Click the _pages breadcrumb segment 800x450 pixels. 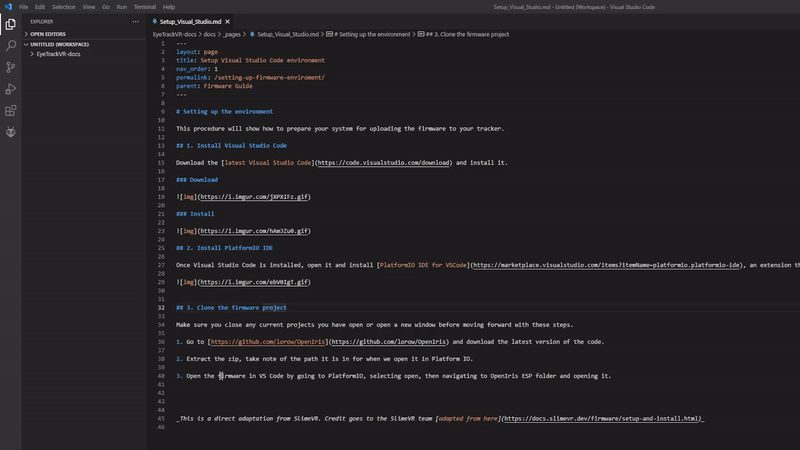[x=232, y=34]
